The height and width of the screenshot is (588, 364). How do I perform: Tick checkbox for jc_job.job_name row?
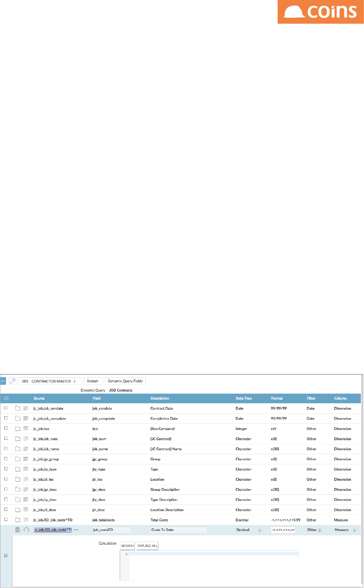coord(6,449)
